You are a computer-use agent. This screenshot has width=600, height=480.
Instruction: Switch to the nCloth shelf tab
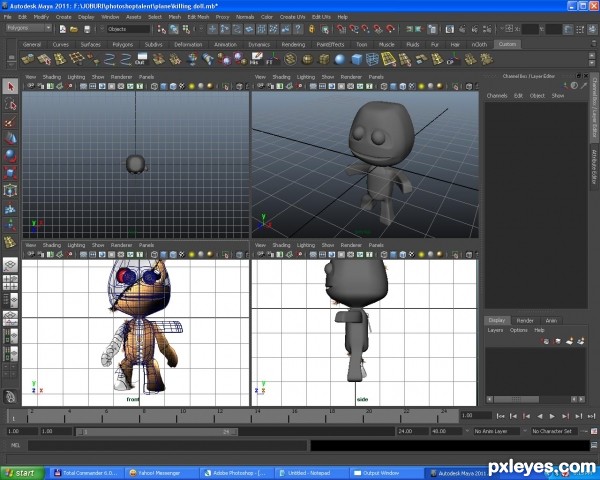(x=479, y=44)
